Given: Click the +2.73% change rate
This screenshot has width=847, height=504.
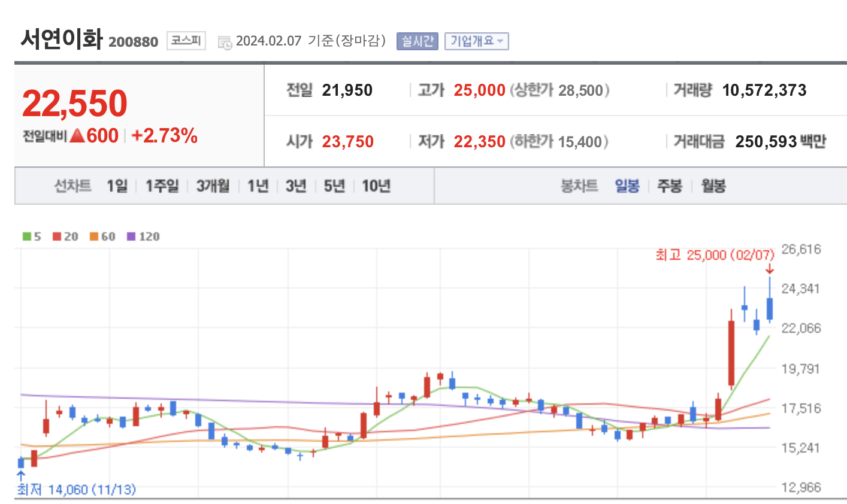Looking at the screenshot, I should 165,136.
